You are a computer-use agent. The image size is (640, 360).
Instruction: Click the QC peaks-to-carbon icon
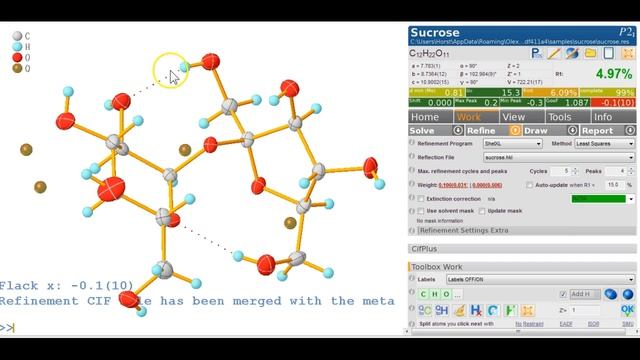(424, 311)
